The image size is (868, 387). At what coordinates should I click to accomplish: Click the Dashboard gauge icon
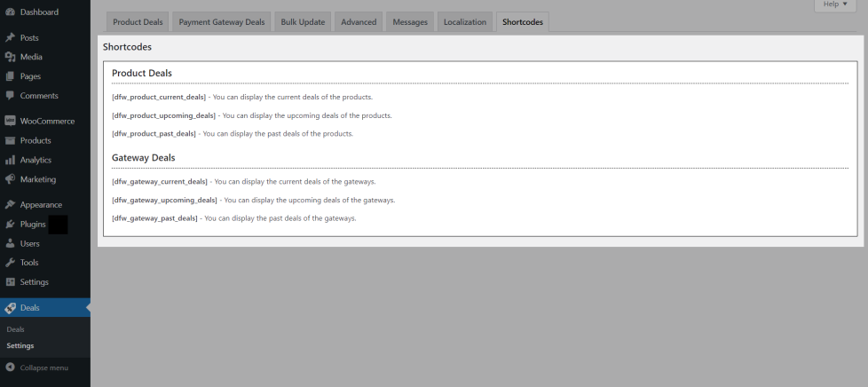pos(10,12)
